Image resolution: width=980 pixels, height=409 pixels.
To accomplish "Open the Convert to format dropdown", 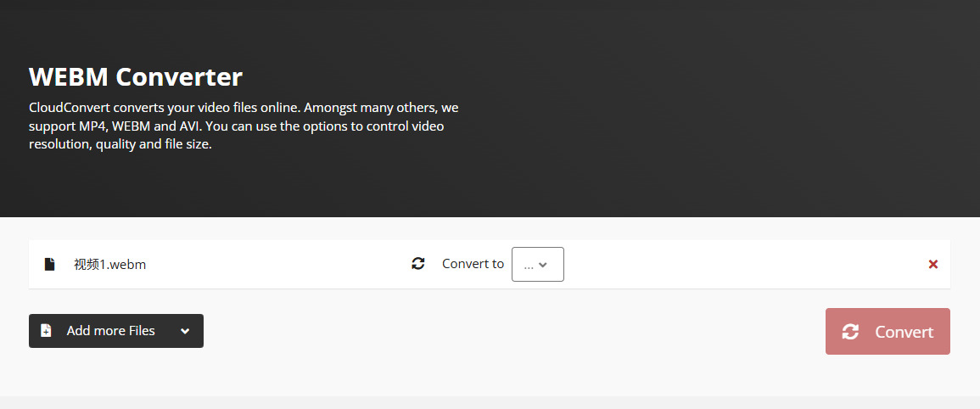I will 537,264.
